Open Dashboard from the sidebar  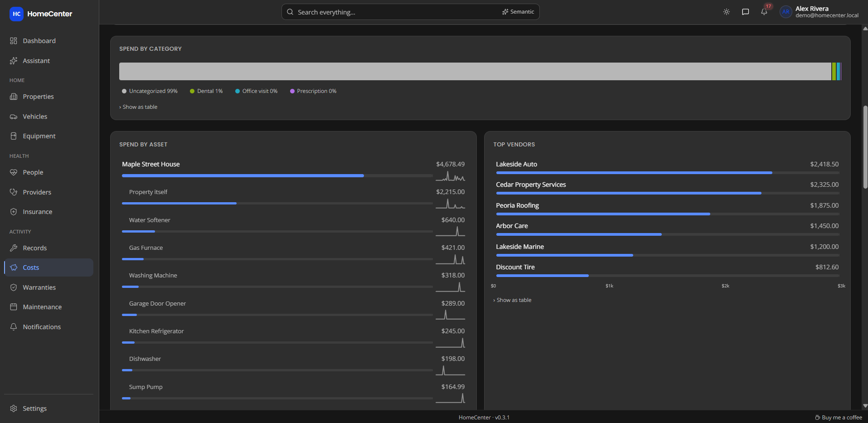(x=48, y=41)
